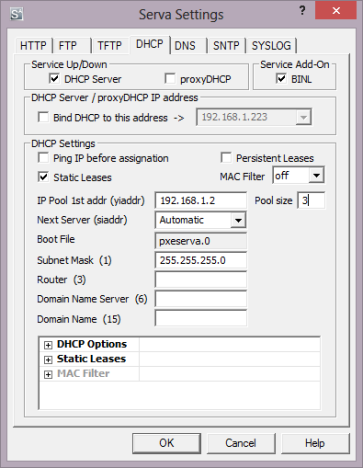Enable the proxyDHCP checkbox
363x468 pixels.
[170, 79]
